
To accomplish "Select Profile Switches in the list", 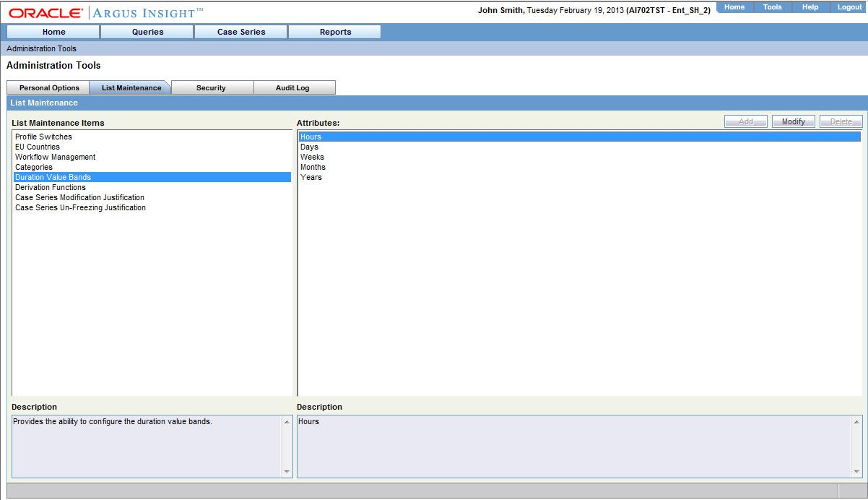I will tap(152, 137).
